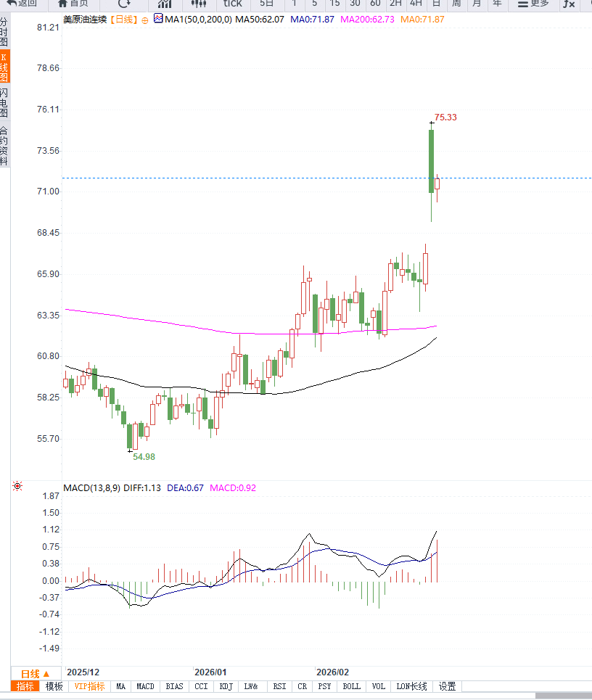
Task: Click the MA1 indicator chart icon
Action: coord(158,19)
